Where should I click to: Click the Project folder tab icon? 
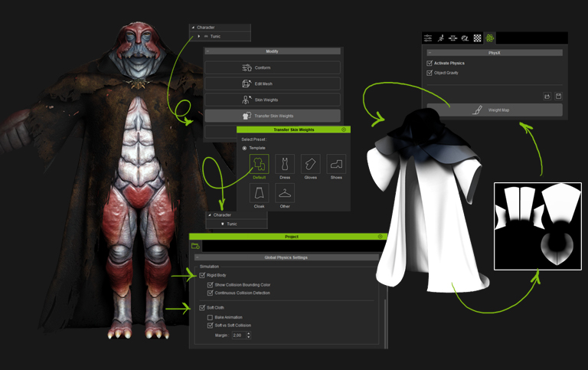coord(195,246)
